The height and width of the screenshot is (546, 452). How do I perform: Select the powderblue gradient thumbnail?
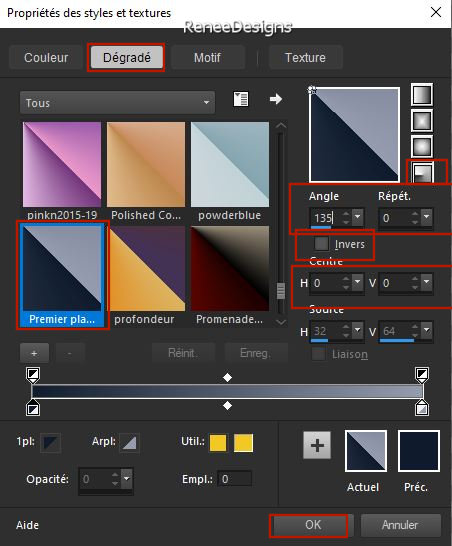click(230, 165)
